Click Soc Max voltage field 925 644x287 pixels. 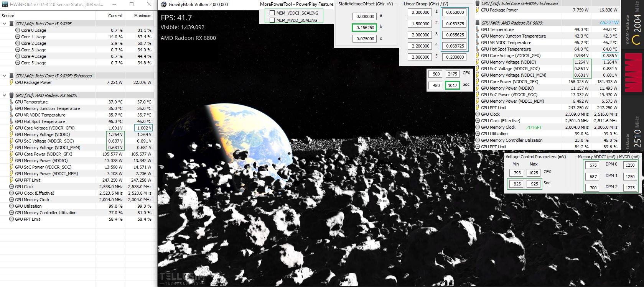pyautogui.click(x=534, y=184)
